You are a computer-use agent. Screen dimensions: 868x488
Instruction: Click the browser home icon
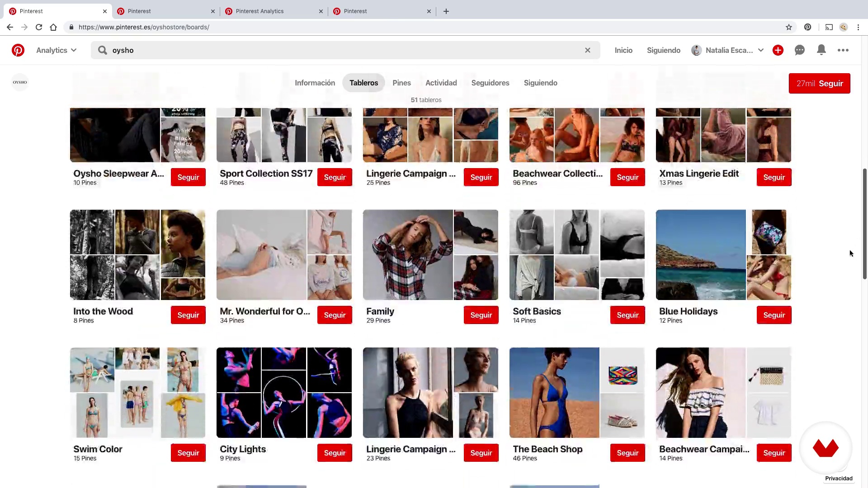[53, 27]
